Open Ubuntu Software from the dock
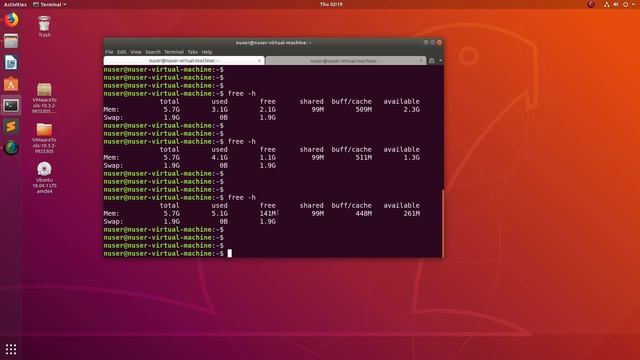 click(x=11, y=84)
